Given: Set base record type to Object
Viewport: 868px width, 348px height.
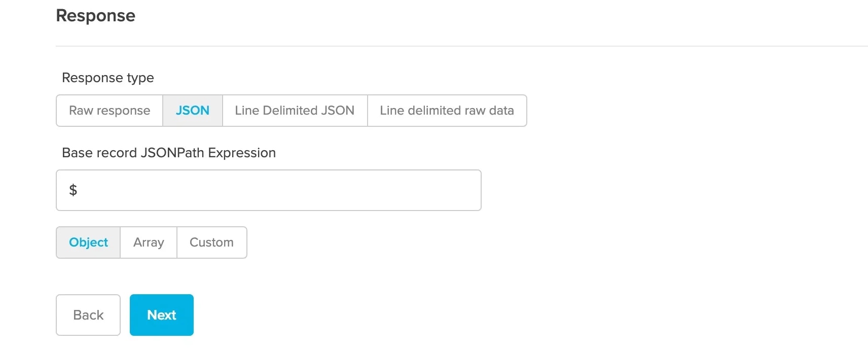Looking at the screenshot, I should click(x=88, y=242).
